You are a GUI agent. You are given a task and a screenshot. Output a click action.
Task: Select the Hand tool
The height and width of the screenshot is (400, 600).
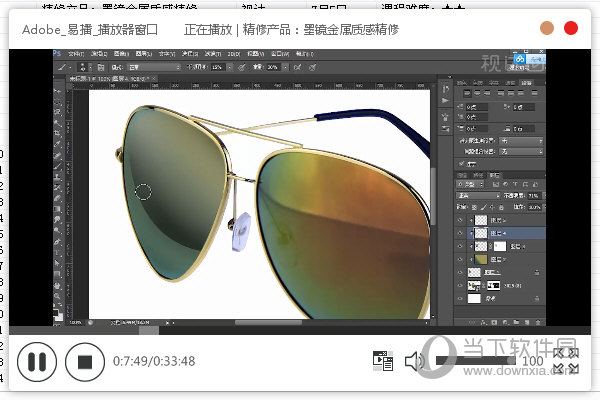pos(58,286)
